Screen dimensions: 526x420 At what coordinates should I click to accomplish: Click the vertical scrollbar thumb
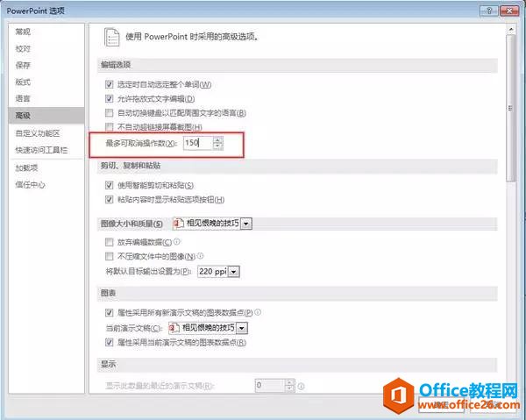[x=511, y=108]
